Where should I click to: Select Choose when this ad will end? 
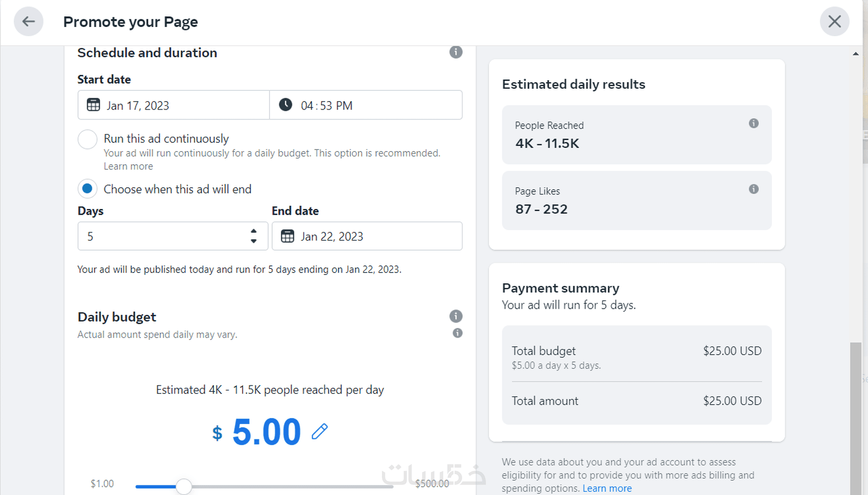pos(88,189)
